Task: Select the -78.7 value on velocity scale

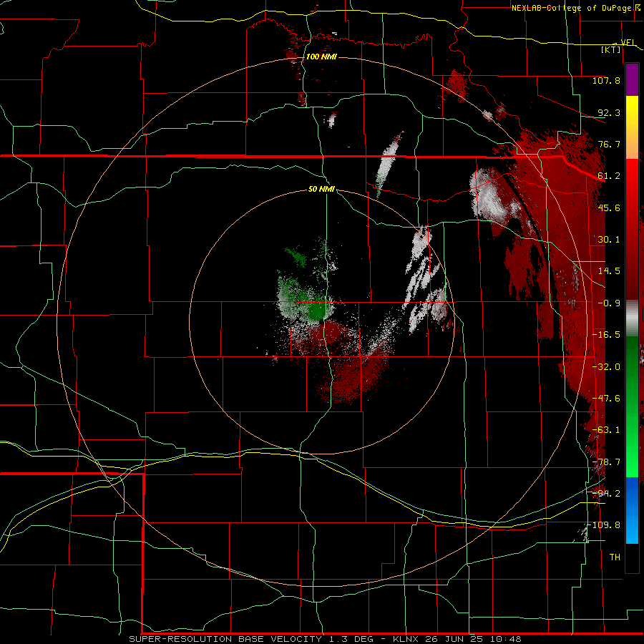Action: 606,462
